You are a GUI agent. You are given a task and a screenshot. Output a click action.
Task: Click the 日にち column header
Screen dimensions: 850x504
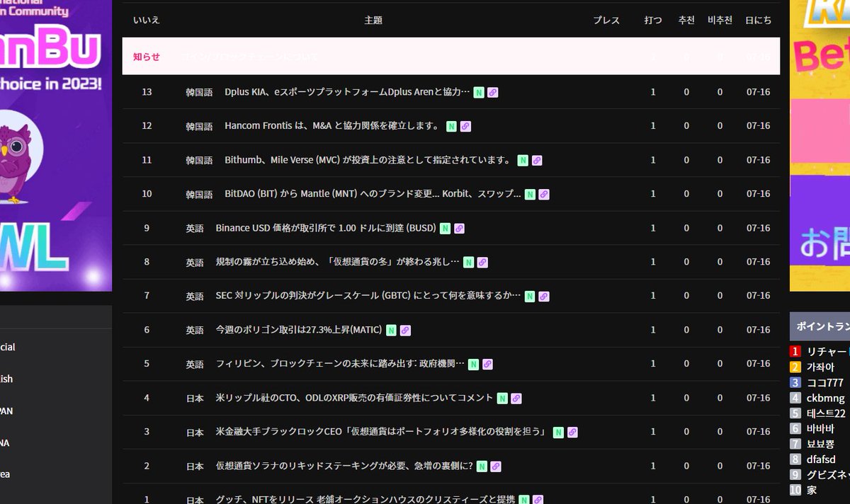[x=758, y=21]
